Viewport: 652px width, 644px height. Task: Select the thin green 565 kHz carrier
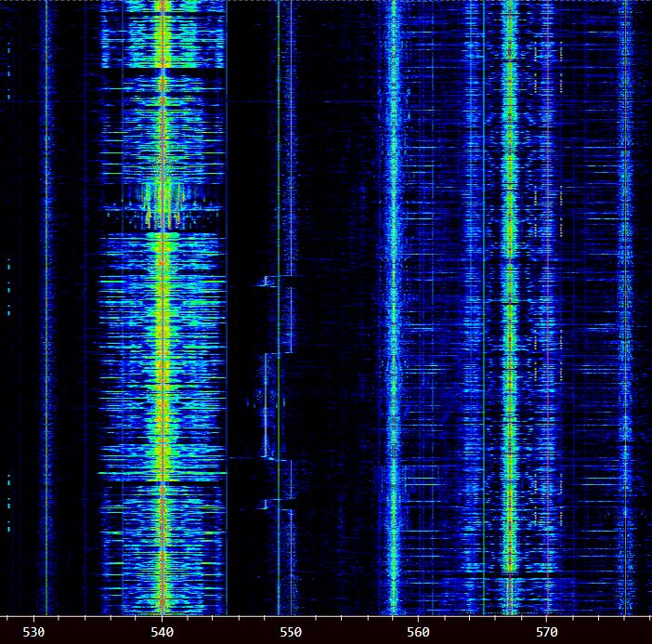[x=484, y=308]
